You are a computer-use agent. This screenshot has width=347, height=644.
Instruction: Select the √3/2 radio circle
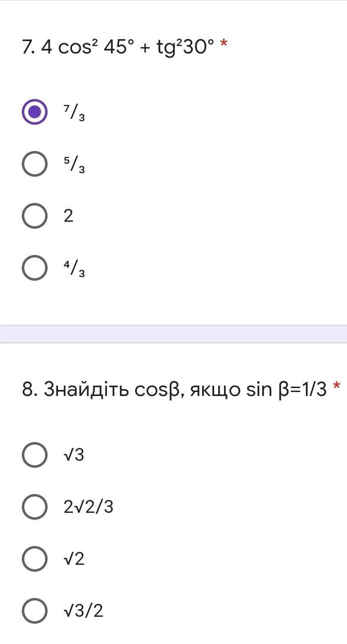click(x=35, y=611)
